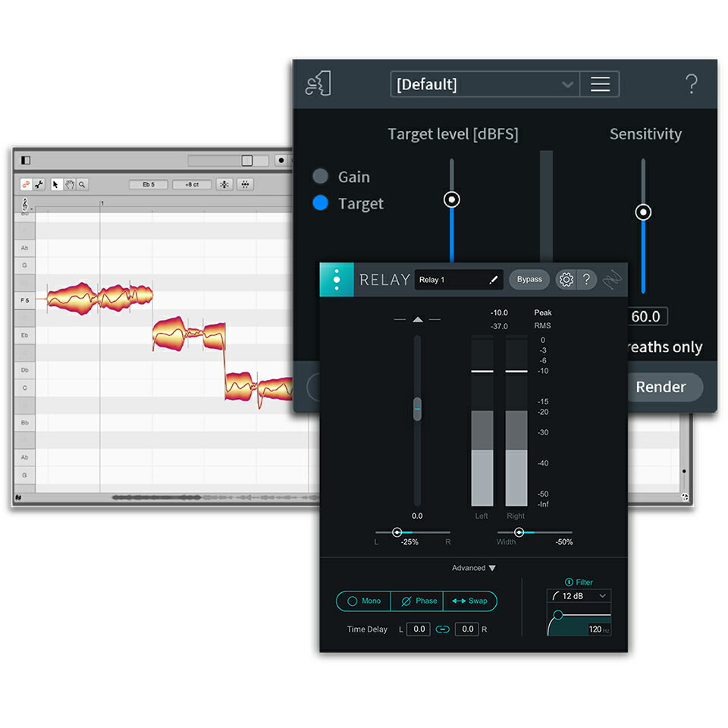Click the Target level slider handle
Viewport: 728px width, 728px height.
tap(451, 199)
